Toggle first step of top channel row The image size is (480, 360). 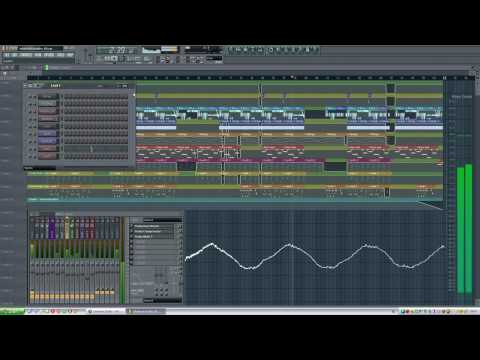[66, 97]
